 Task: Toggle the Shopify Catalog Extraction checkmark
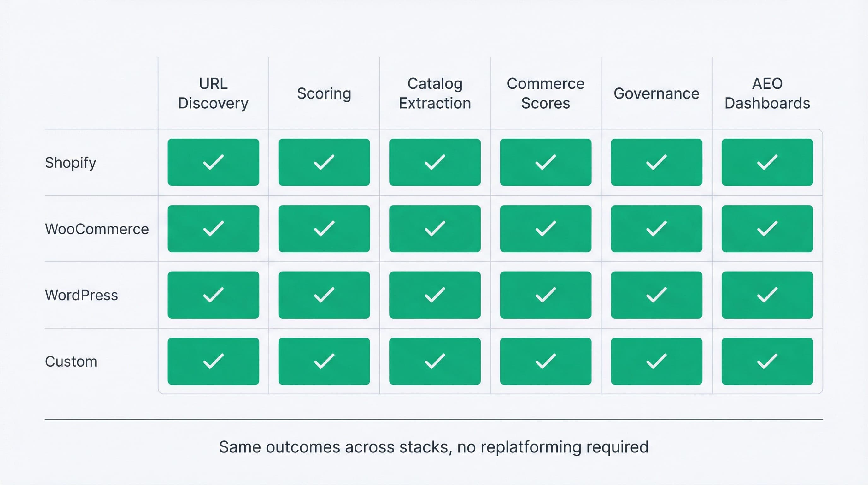tap(435, 162)
